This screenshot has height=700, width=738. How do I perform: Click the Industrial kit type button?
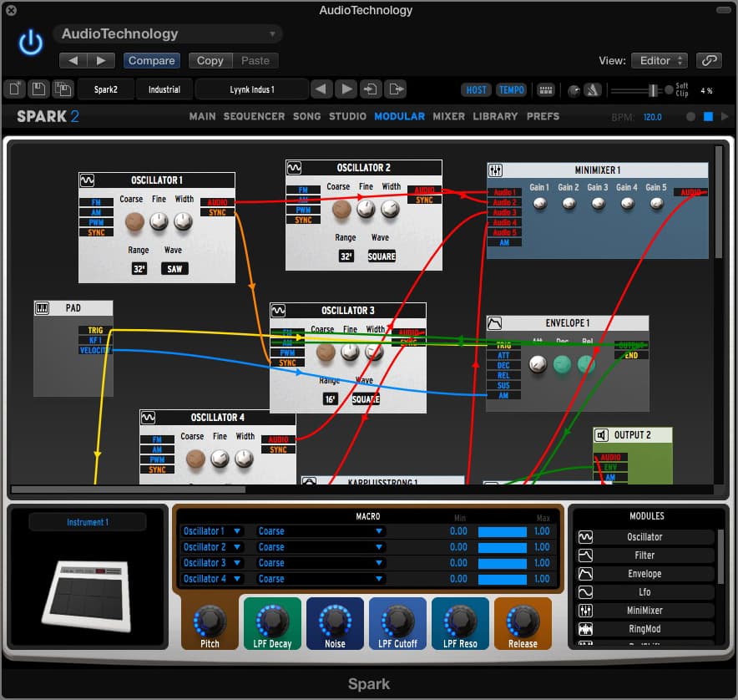pyautogui.click(x=164, y=89)
